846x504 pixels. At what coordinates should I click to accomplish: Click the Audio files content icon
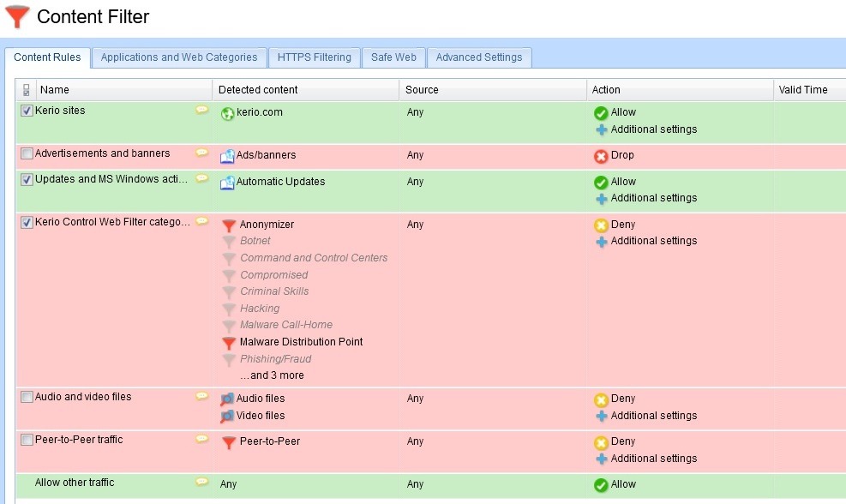tap(227, 399)
